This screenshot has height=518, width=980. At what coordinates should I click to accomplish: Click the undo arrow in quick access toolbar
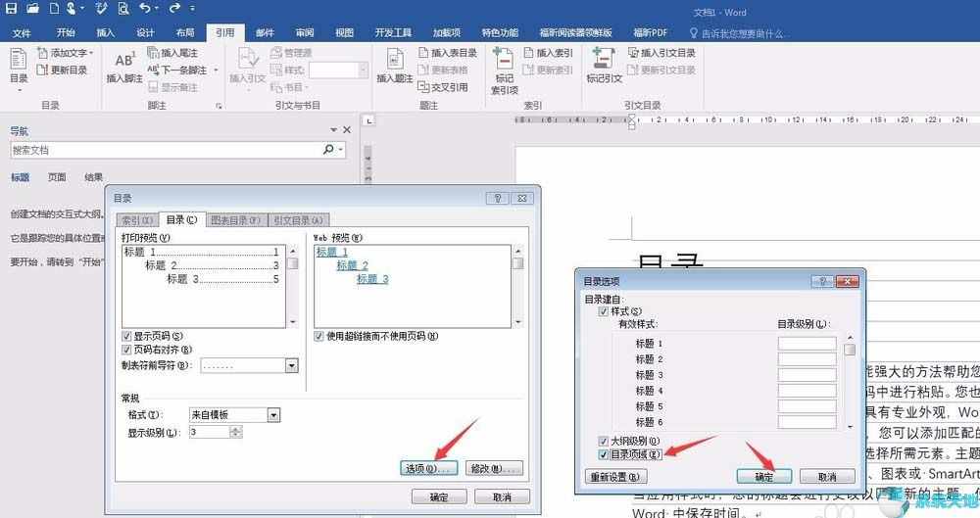[x=145, y=10]
